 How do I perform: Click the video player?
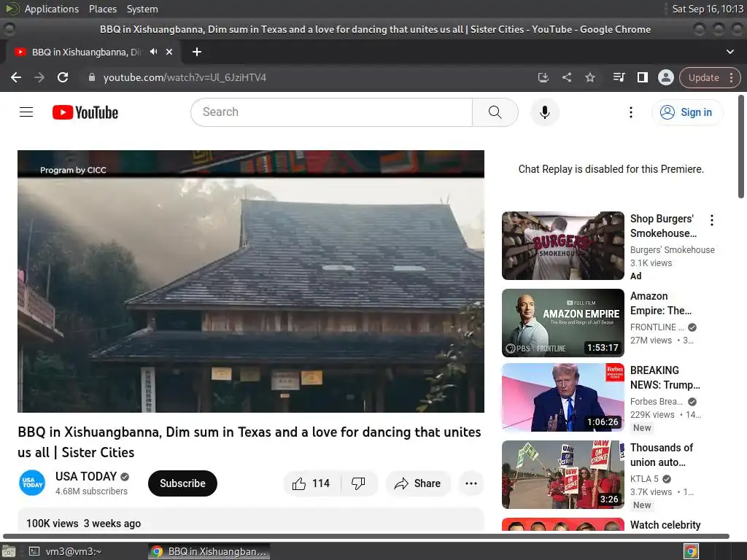[251, 281]
